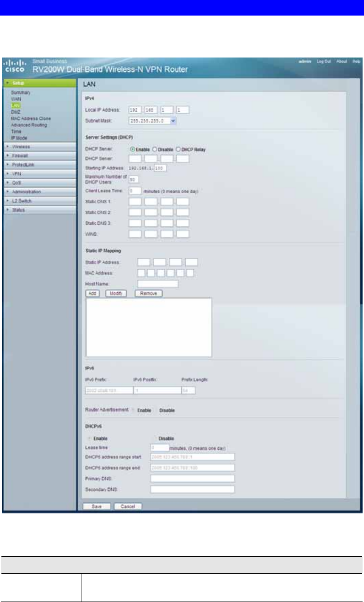
Task: Expand the VPN menu section
Action: pyautogui.click(x=39, y=173)
